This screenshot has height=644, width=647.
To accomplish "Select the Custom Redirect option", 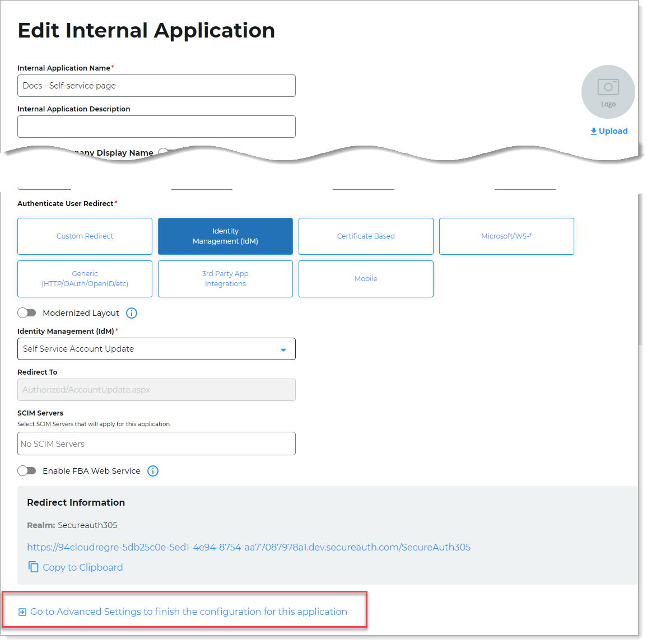I will [85, 236].
